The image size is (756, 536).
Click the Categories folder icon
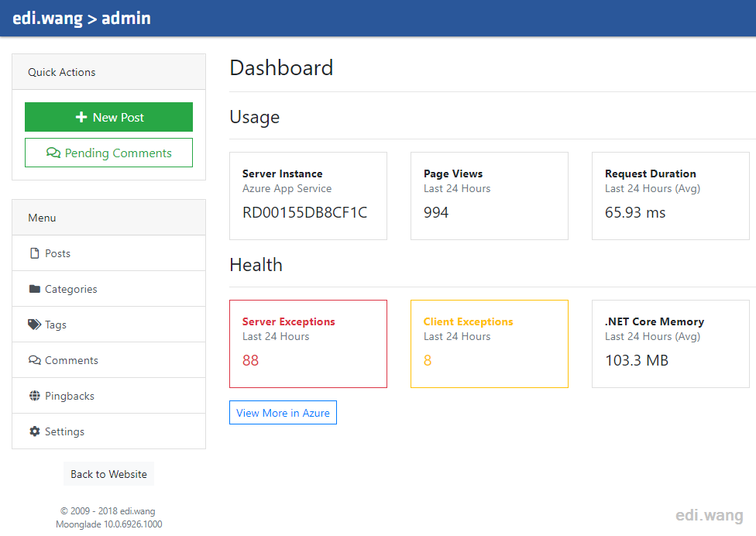pos(35,289)
